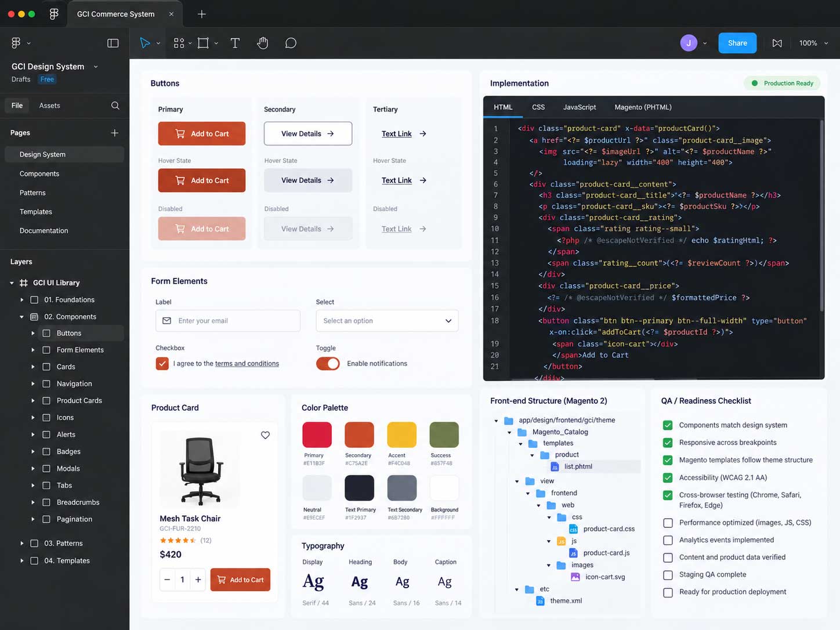This screenshot has width=840, height=630.
Task: Expand the GCI Design System file menu
Action: click(96, 67)
